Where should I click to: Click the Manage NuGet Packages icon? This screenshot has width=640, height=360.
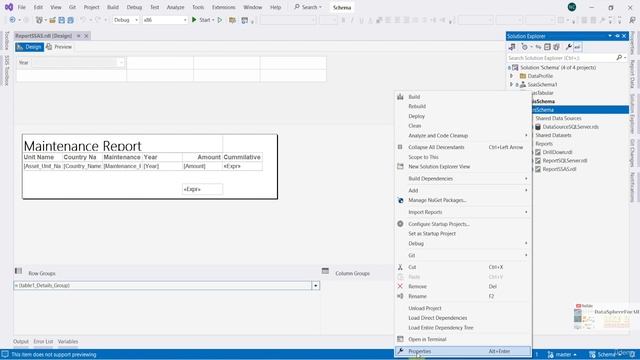point(400,200)
